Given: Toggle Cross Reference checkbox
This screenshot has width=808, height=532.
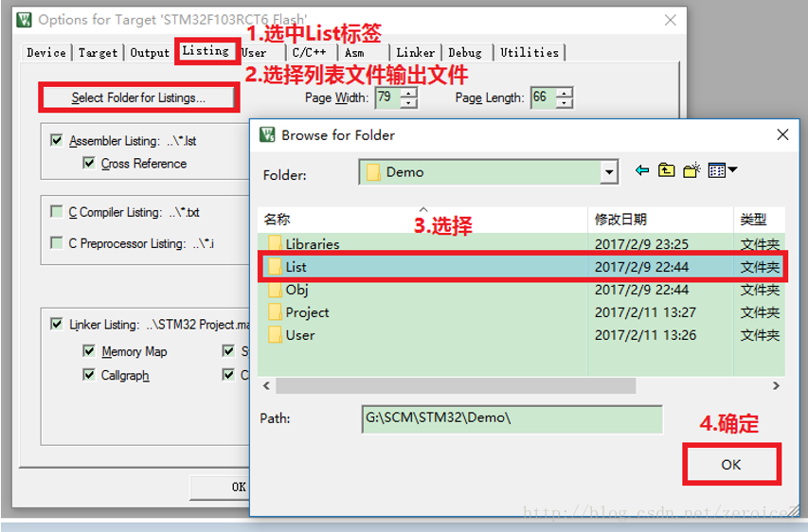Looking at the screenshot, I should point(89,163).
